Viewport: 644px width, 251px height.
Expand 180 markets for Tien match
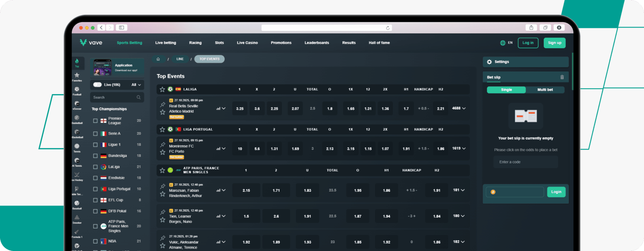tap(459, 216)
